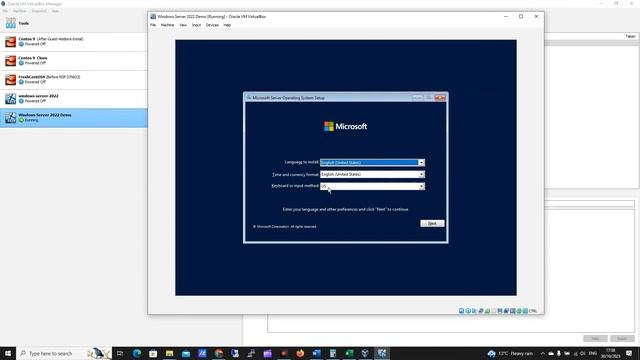Open the Devices menu of the VM window
Viewport: 640px width, 360px height.
212,25
